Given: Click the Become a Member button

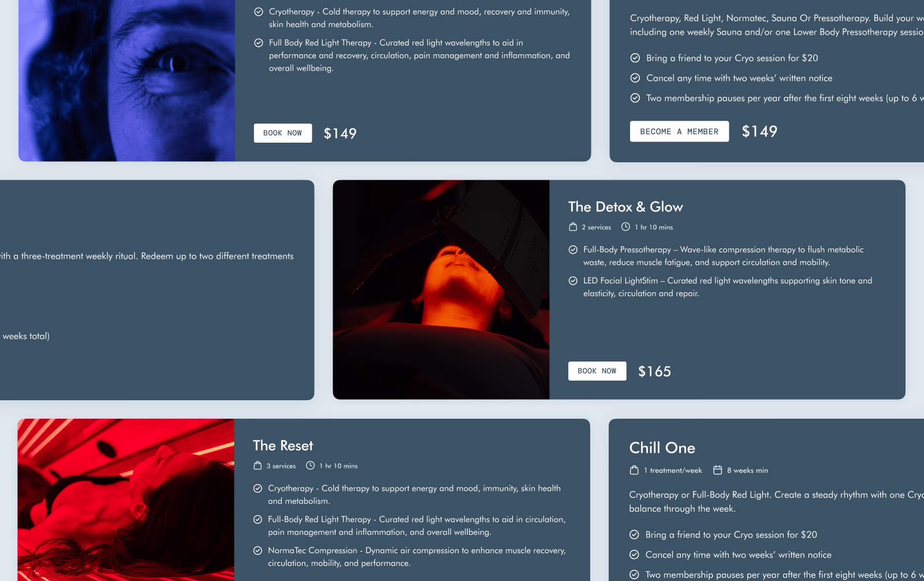Looking at the screenshot, I should coord(679,131).
